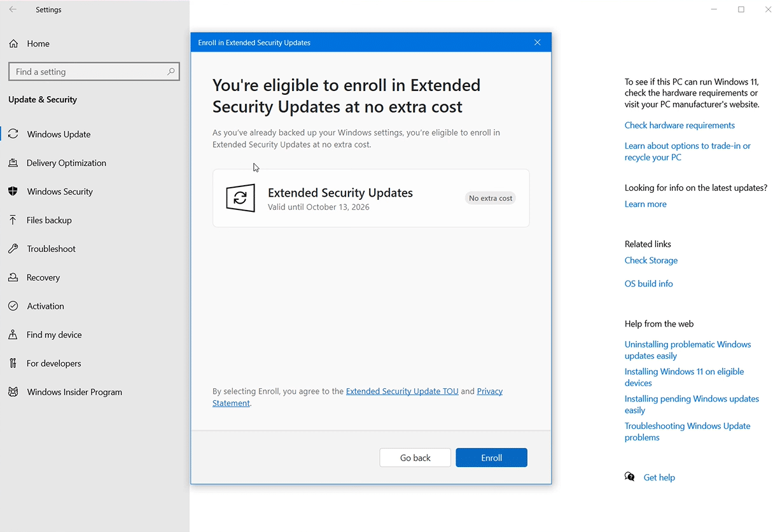The width and height of the screenshot is (780, 532).
Task: Open the Check hardware requirements link
Action: tap(679, 125)
